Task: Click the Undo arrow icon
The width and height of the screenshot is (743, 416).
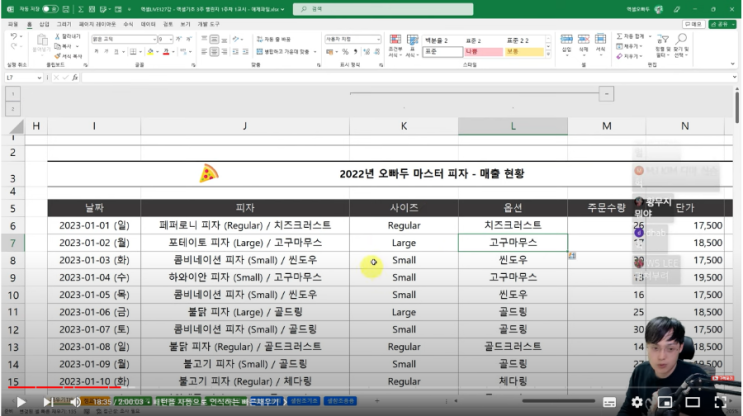Action: [12, 36]
